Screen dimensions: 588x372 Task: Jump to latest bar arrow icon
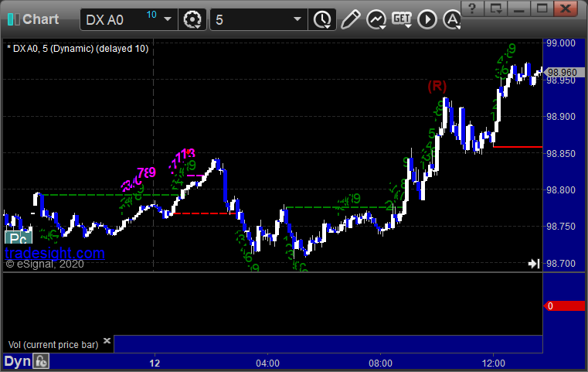click(534, 264)
